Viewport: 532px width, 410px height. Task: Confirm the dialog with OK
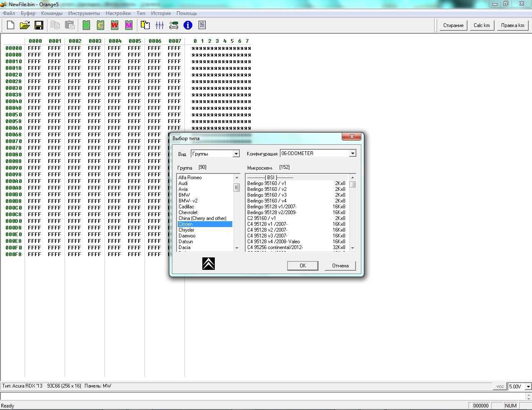[x=303, y=266]
